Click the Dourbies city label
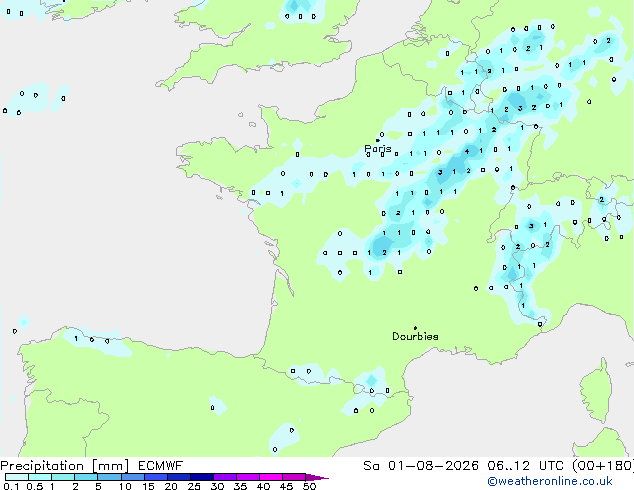This screenshot has height=490, width=634. (x=415, y=336)
